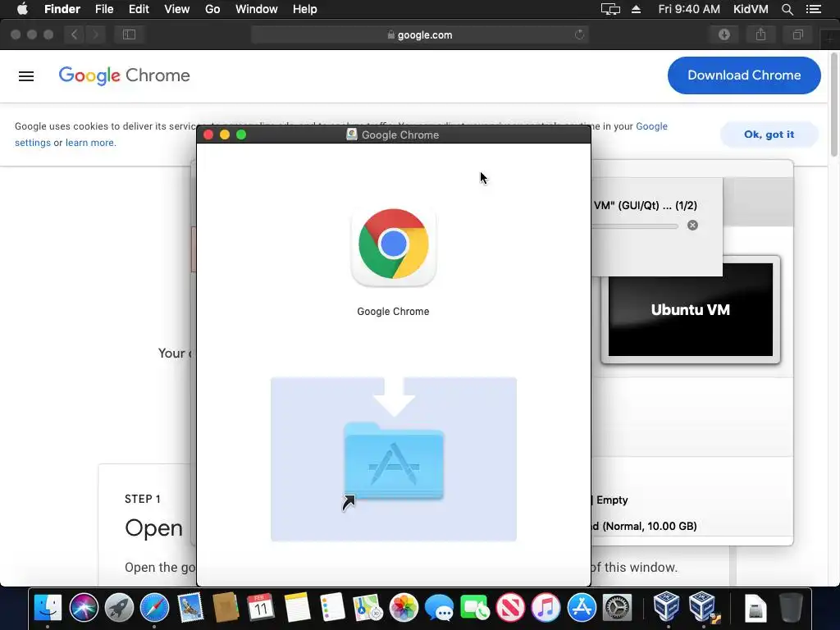Viewport: 840px width, 630px height.
Task: Open Mail stamp icon in dock
Action: point(190,608)
